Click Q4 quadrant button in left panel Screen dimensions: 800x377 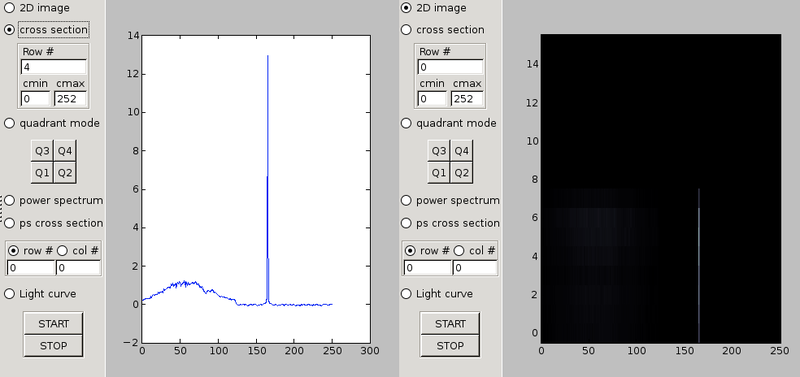pos(65,150)
